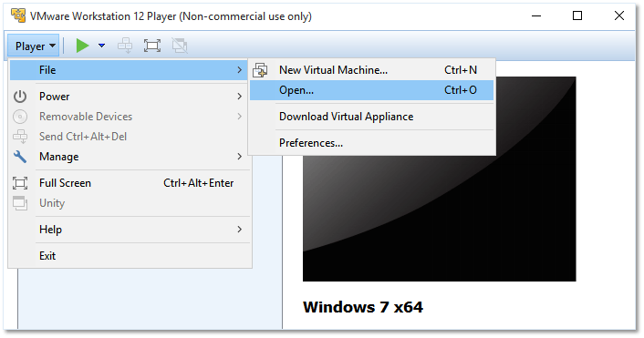
Task: Click the full screen toolbar icon
Action: coord(152,46)
